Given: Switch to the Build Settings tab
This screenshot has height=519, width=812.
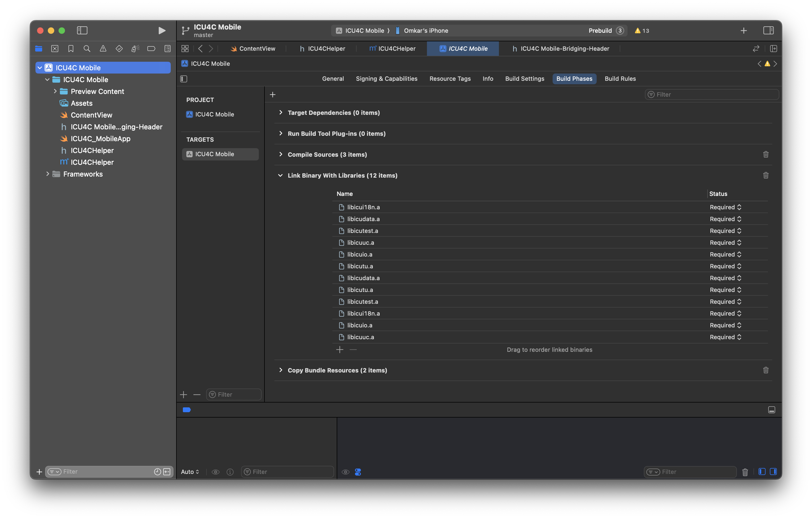Looking at the screenshot, I should point(525,79).
